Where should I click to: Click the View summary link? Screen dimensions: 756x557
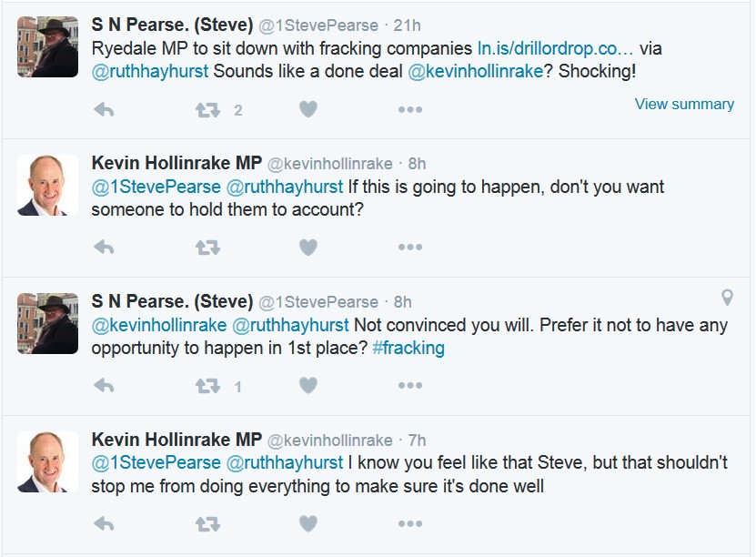coord(684,104)
